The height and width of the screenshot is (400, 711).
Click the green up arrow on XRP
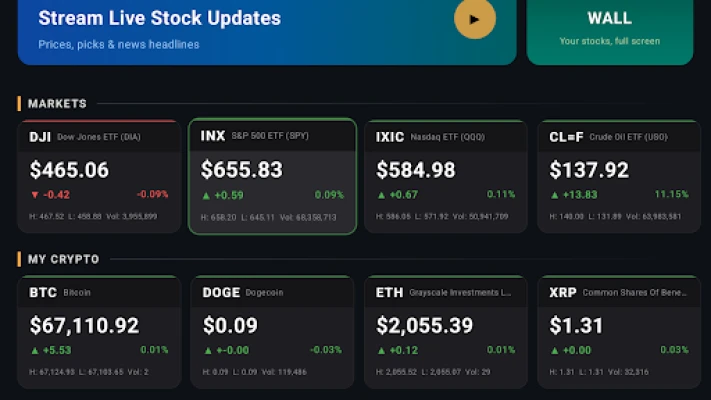click(555, 351)
